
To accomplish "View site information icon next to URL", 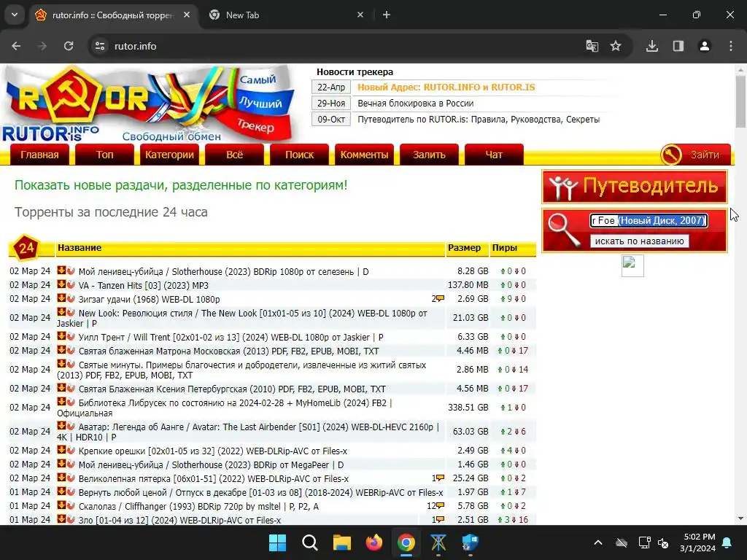I will [100, 46].
